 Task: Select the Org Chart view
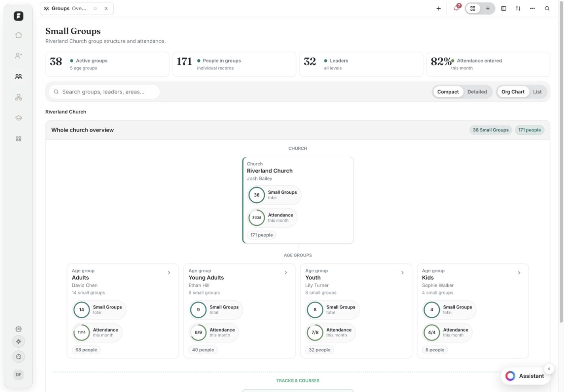click(x=513, y=92)
